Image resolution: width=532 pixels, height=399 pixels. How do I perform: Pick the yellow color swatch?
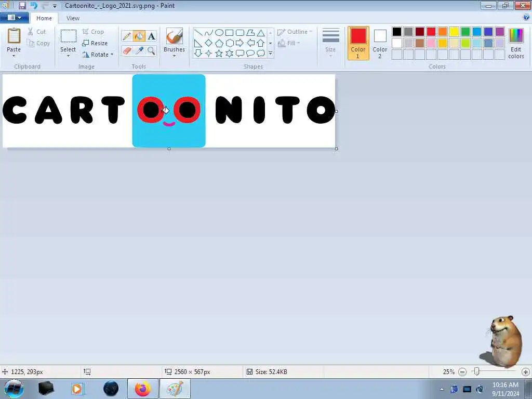[454, 32]
